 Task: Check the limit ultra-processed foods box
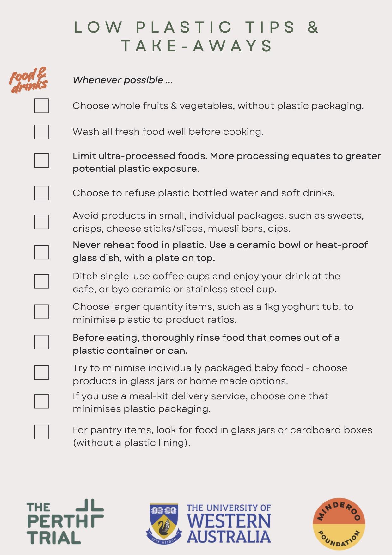(41, 161)
